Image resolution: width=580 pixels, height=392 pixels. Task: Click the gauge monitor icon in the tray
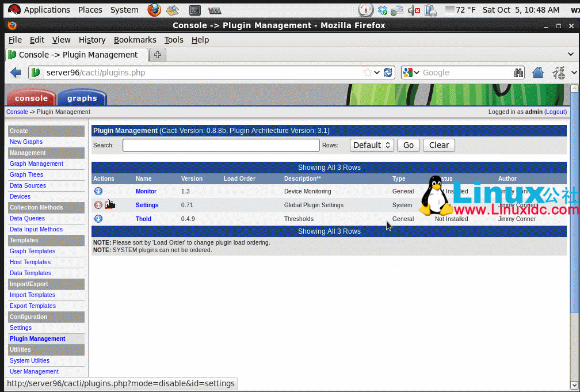point(364,10)
